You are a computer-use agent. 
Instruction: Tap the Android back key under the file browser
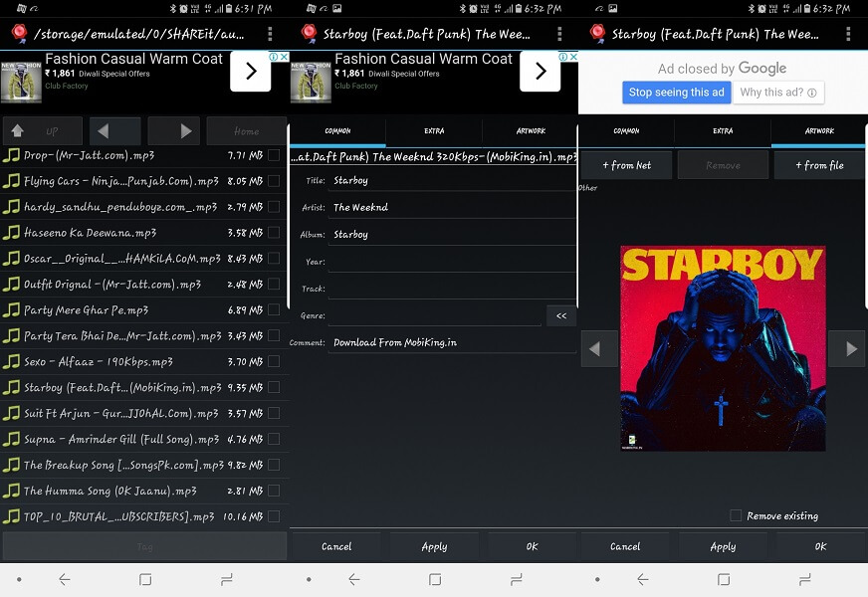point(65,579)
